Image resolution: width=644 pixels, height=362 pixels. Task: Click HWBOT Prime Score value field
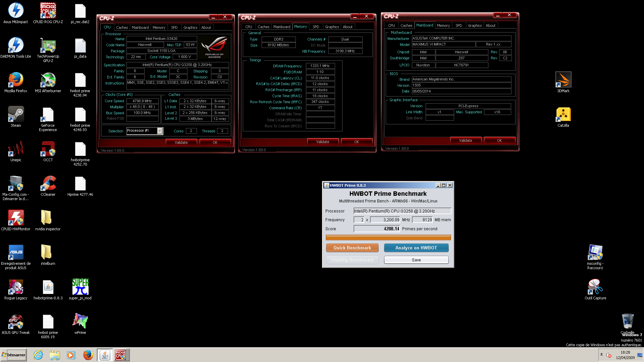click(377, 229)
